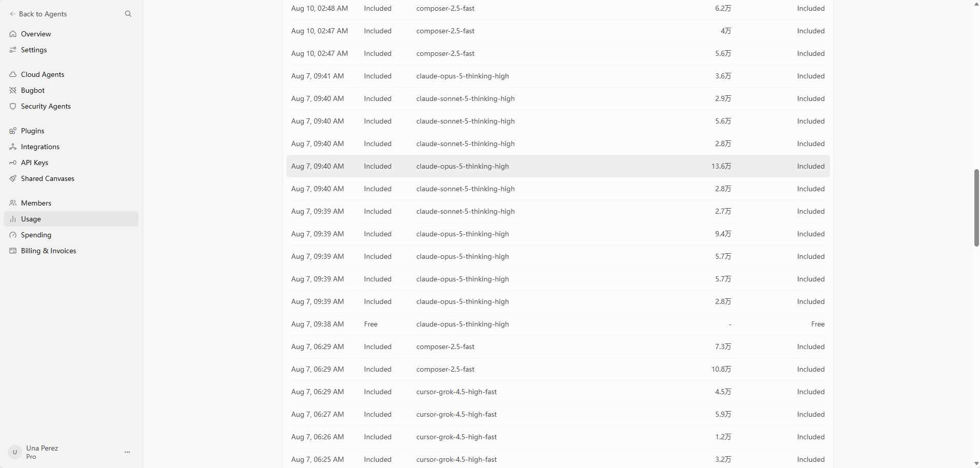The width and height of the screenshot is (980, 468).
Task: Click the 2.9万 token value
Action: coord(723,98)
